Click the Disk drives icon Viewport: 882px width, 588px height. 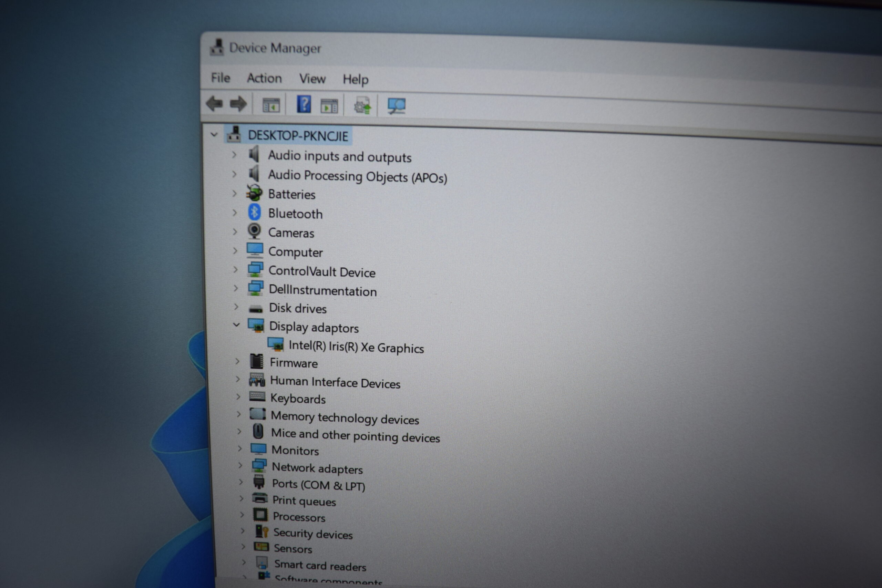click(256, 309)
